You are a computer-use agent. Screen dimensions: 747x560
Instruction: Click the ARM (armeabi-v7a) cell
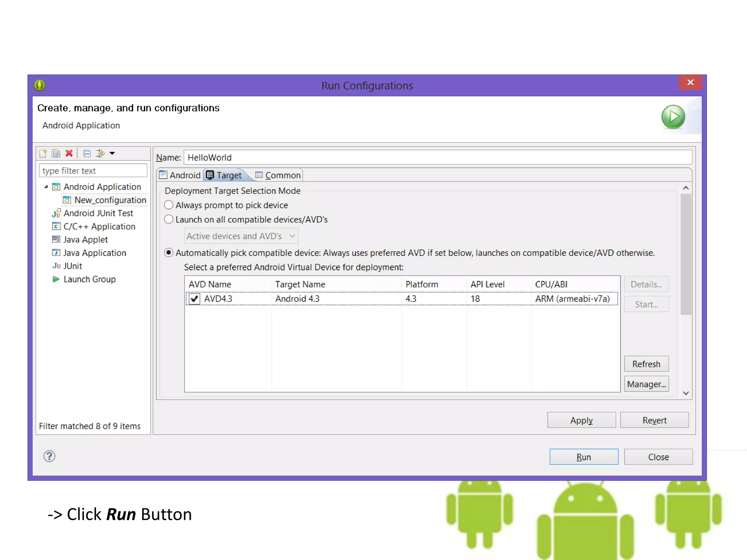coord(572,299)
